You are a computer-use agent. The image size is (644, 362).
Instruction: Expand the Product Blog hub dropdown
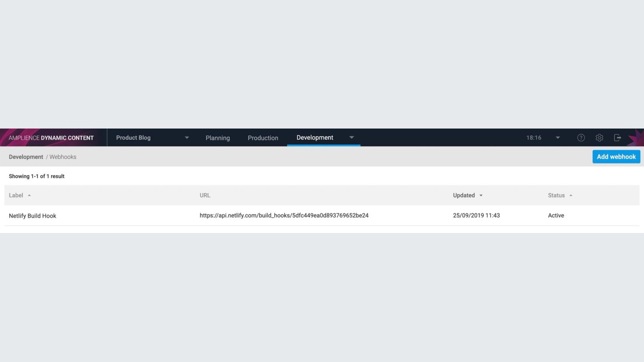[x=187, y=138]
